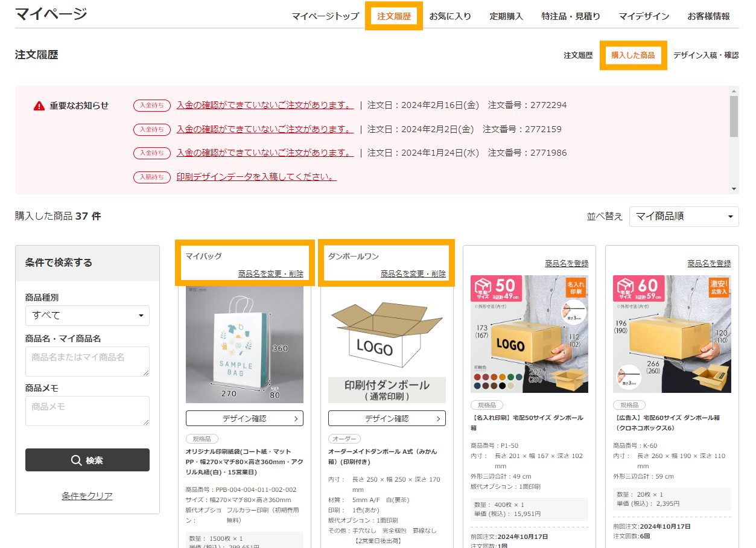This screenshot has width=756, height=548.
Task: Switch to マイデザイン tab
Action: tap(644, 16)
